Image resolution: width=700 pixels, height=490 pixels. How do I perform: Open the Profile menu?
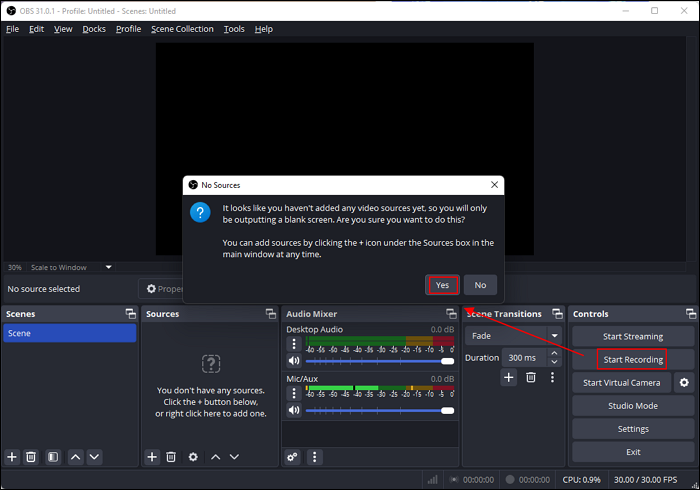(129, 29)
